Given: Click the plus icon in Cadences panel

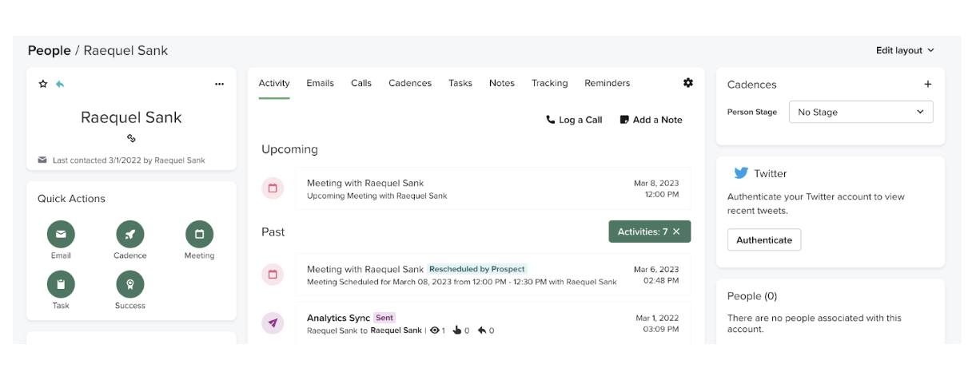Looking at the screenshot, I should point(928,84).
